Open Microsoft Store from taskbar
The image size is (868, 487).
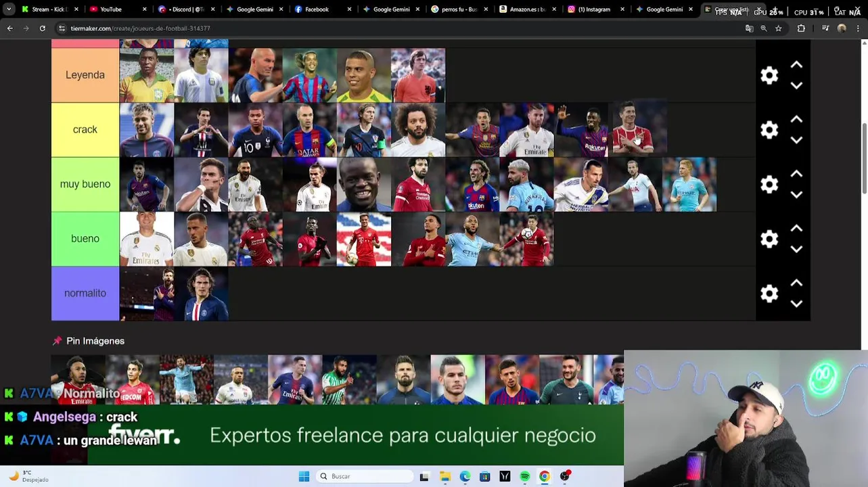point(485,476)
